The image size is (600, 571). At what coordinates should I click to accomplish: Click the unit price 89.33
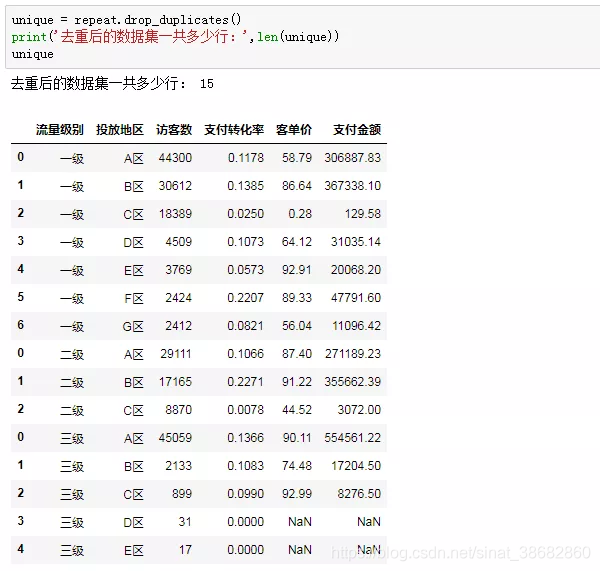click(x=297, y=298)
